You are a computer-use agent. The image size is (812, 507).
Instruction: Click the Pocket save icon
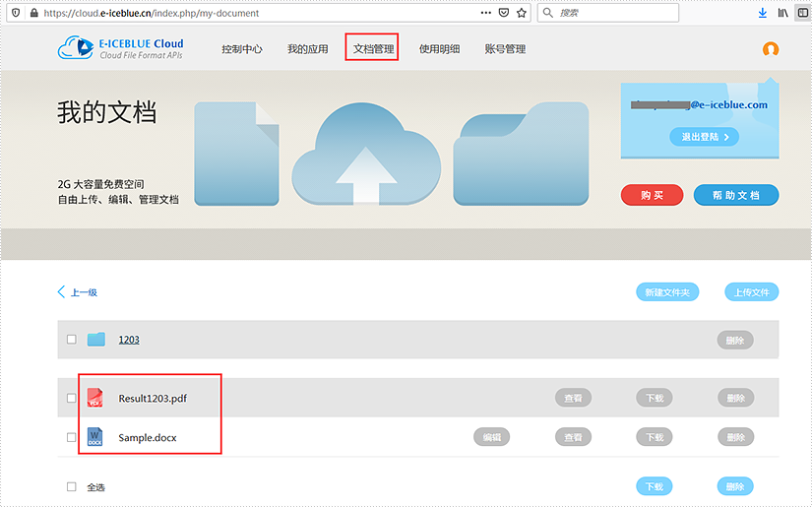pos(503,13)
